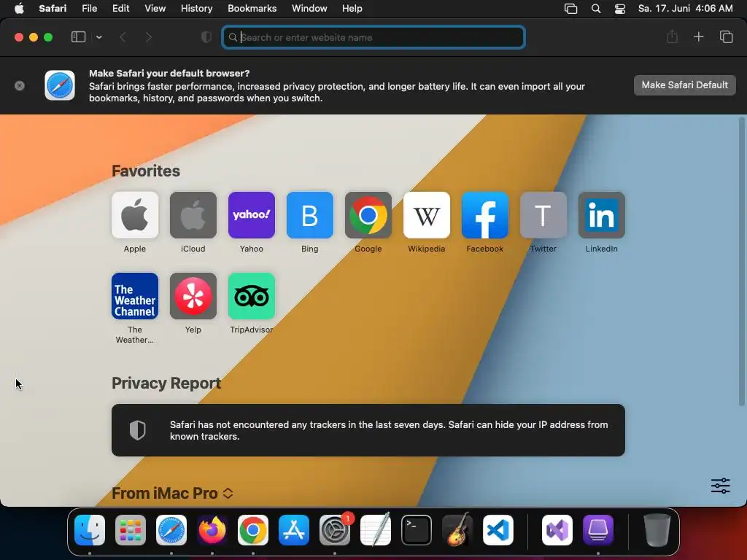Open the Share button in toolbar

click(672, 36)
